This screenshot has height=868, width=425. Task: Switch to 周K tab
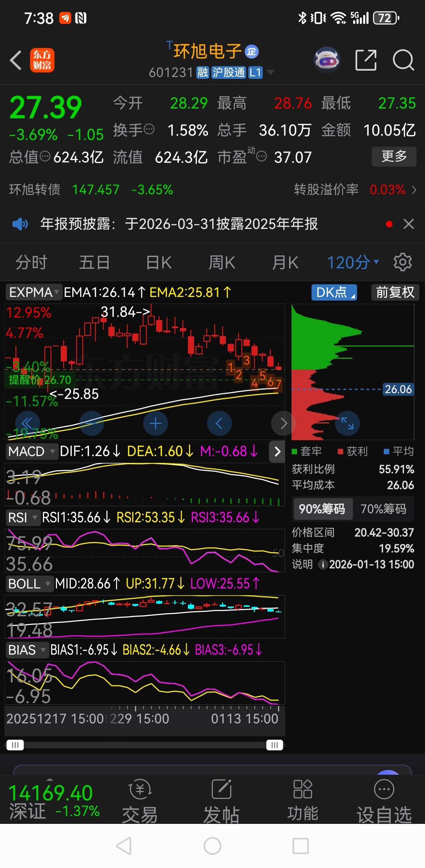tap(222, 262)
